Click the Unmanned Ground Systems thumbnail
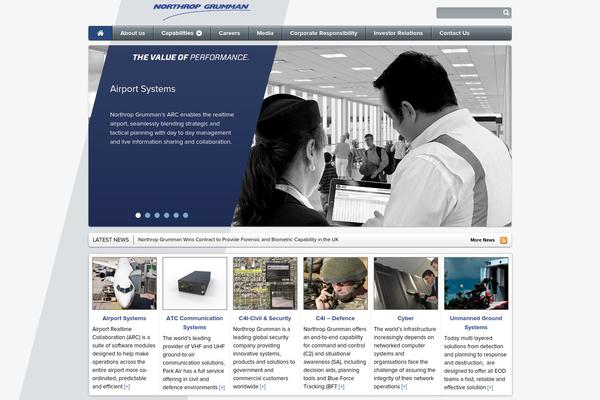This screenshot has width=600, height=400. click(476, 283)
